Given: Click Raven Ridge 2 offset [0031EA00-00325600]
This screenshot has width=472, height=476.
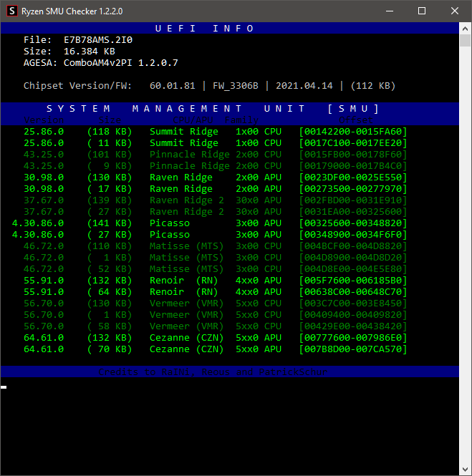Looking at the screenshot, I should [353, 212].
